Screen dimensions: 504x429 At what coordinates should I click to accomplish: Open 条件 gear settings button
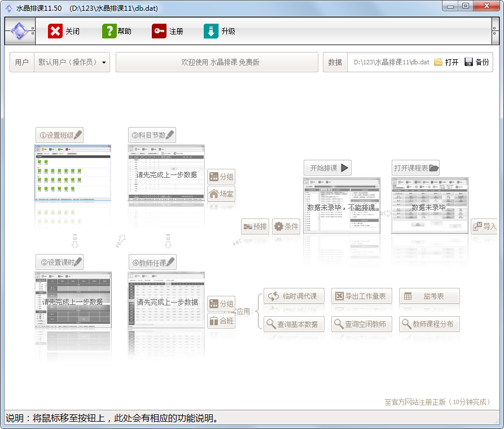286,226
